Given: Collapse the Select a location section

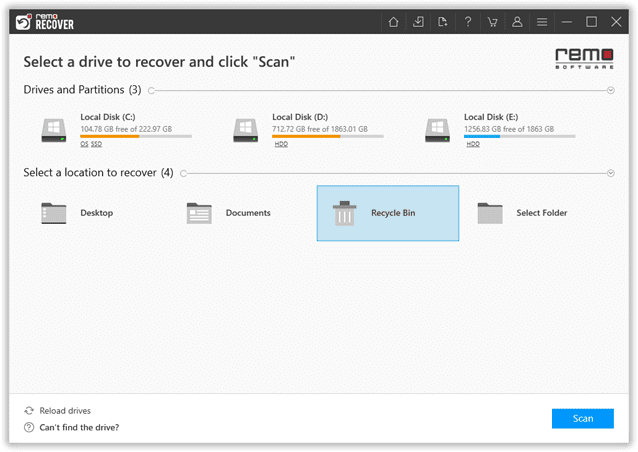Looking at the screenshot, I should [x=611, y=173].
